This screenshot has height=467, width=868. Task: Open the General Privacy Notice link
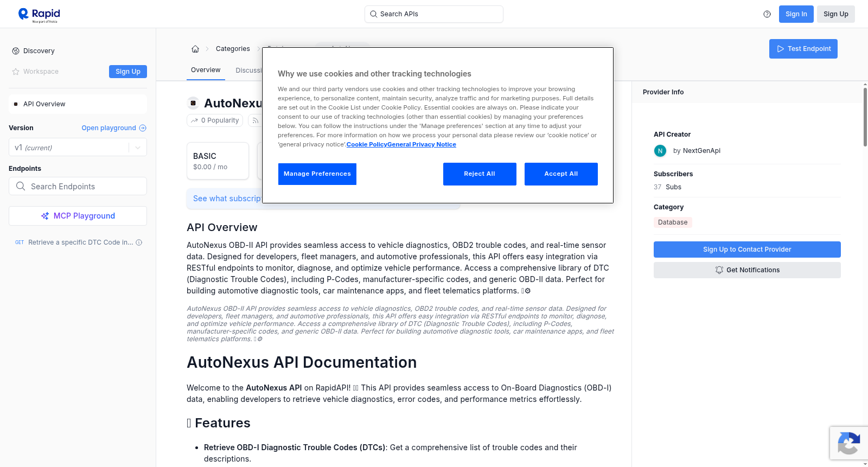click(x=422, y=144)
